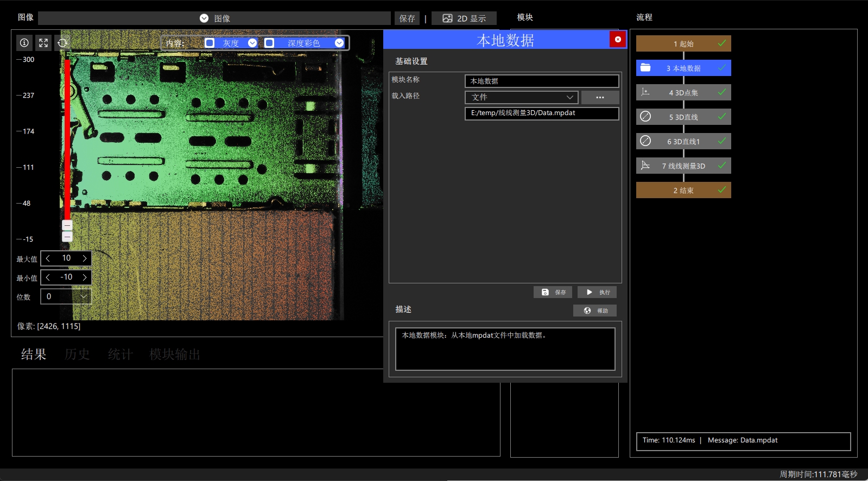Toggle the 深度彩色 checkbox
The height and width of the screenshot is (481, 868).
[269, 43]
